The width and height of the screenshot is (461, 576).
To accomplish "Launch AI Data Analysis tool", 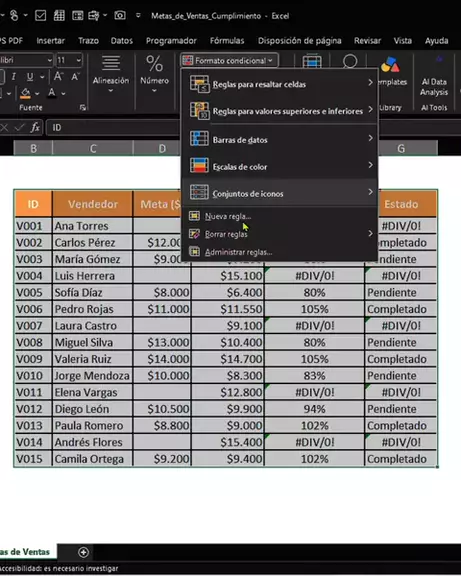I will [434, 76].
